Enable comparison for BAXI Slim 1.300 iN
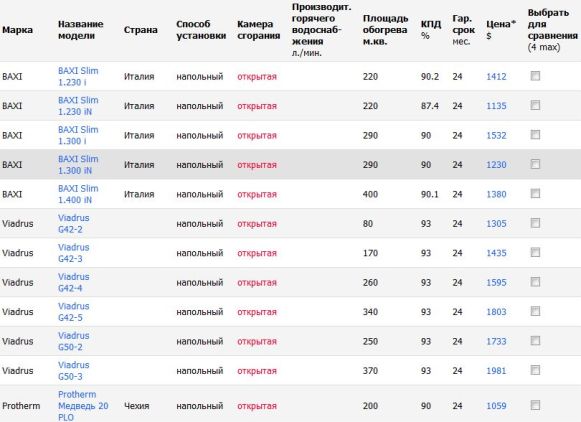 point(535,164)
